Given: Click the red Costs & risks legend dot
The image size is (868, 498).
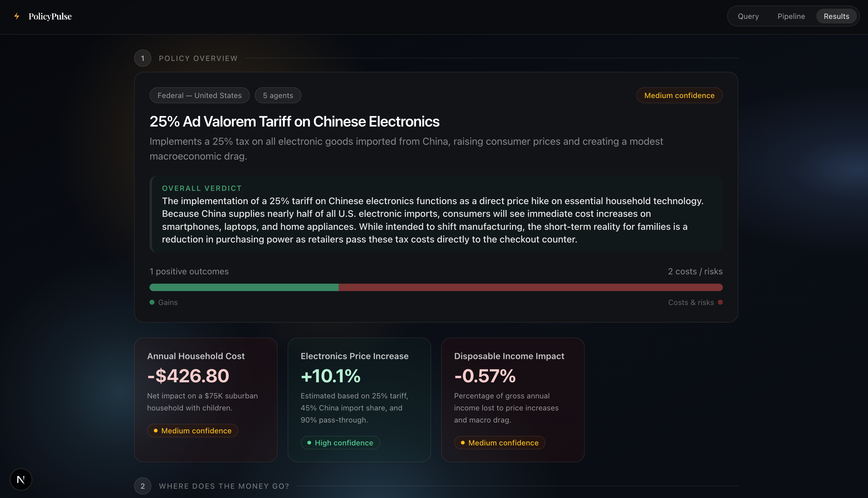Looking at the screenshot, I should [720, 303].
